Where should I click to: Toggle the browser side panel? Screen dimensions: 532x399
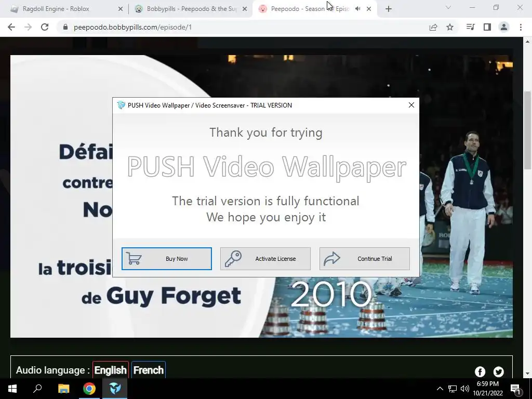click(487, 27)
